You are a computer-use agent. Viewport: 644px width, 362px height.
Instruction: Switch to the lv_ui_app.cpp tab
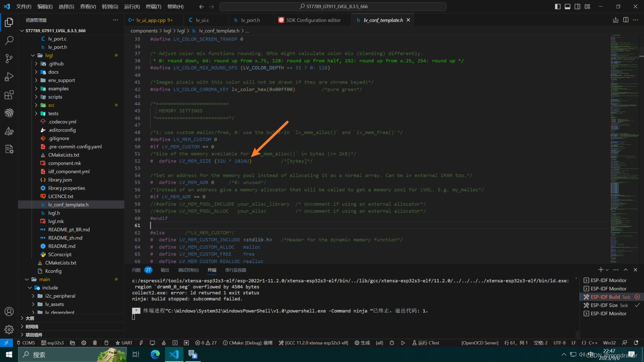(x=155, y=20)
